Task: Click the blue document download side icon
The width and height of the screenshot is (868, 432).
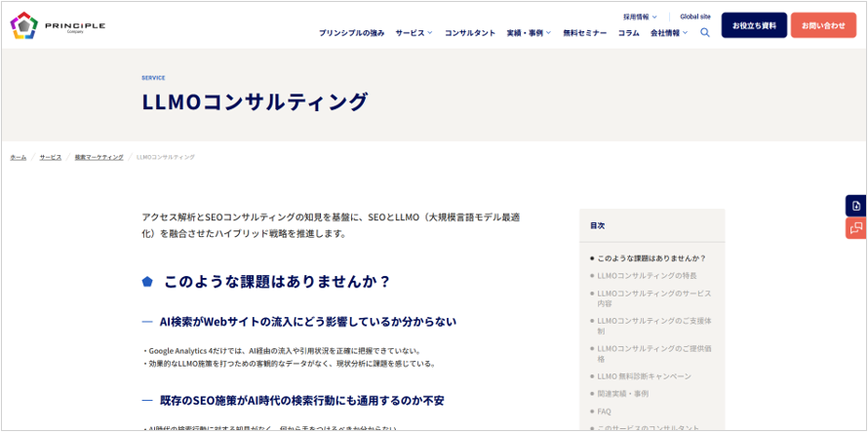Action: pyautogui.click(x=856, y=206)
